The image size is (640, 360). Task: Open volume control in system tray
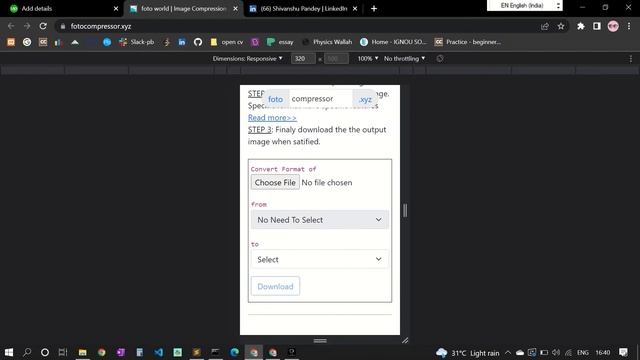556,353
